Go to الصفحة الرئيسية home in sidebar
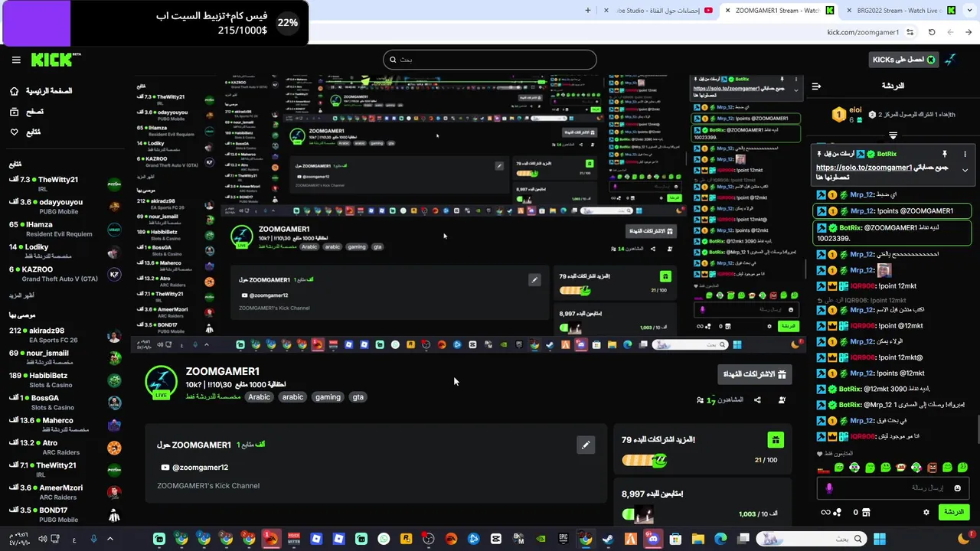The height and width of the screenshot is (551, 980). (x=41, y=91)
